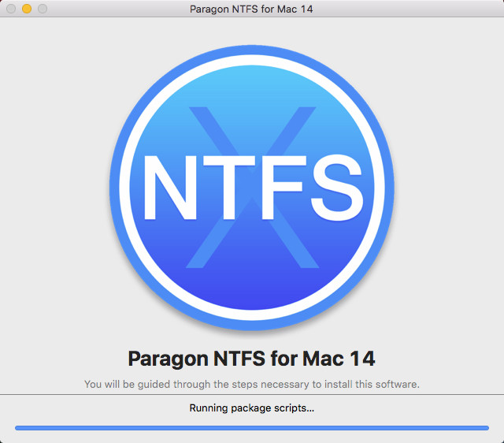Click the 'Running package scripts...' status text
504x443 pixels.
(252, 408)
